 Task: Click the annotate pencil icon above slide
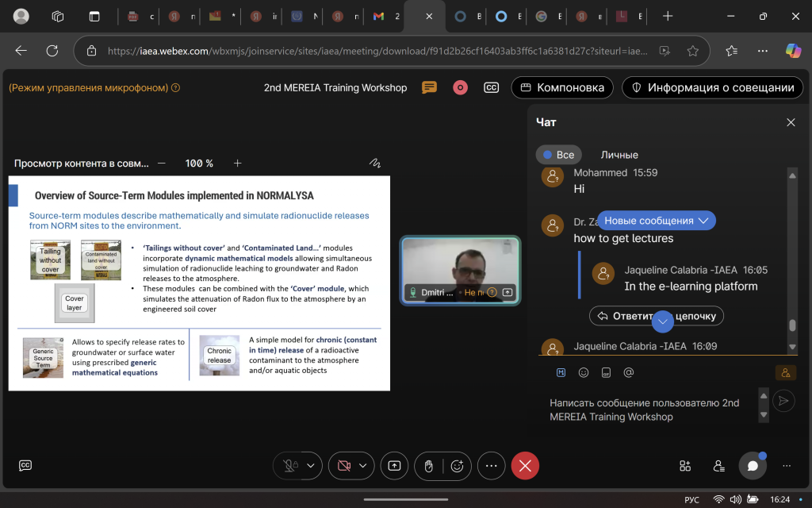click(x=375, y=164)
